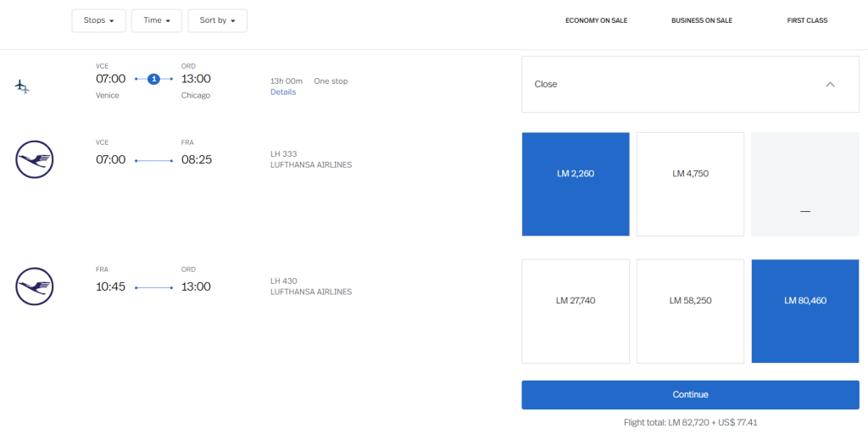Open the Time filter dropdown
The width and height of the screenshot is (868, 434).
[157, 20]
